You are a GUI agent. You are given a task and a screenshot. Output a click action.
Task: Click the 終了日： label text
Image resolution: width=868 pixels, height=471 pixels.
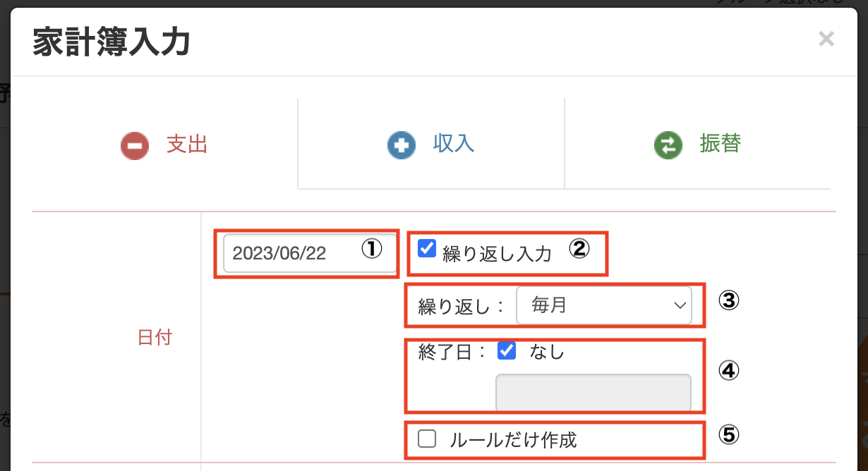point(452,352)
